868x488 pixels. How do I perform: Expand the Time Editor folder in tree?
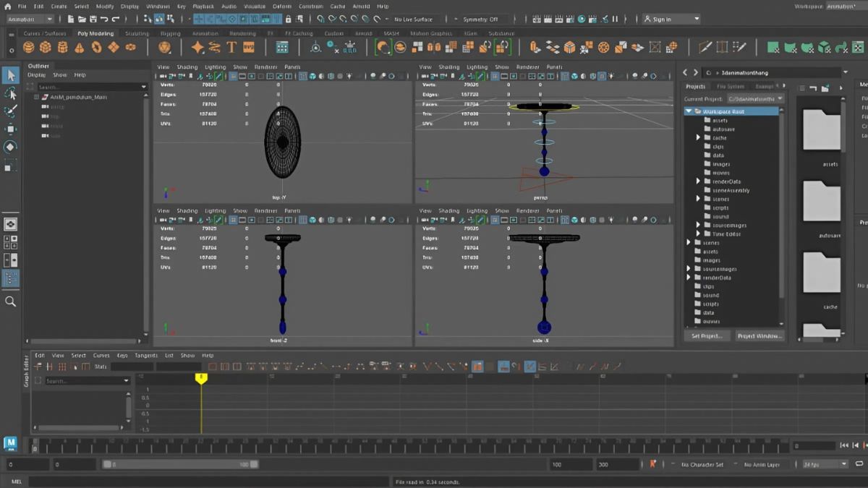pyautogui.click(x=699, y=234)
